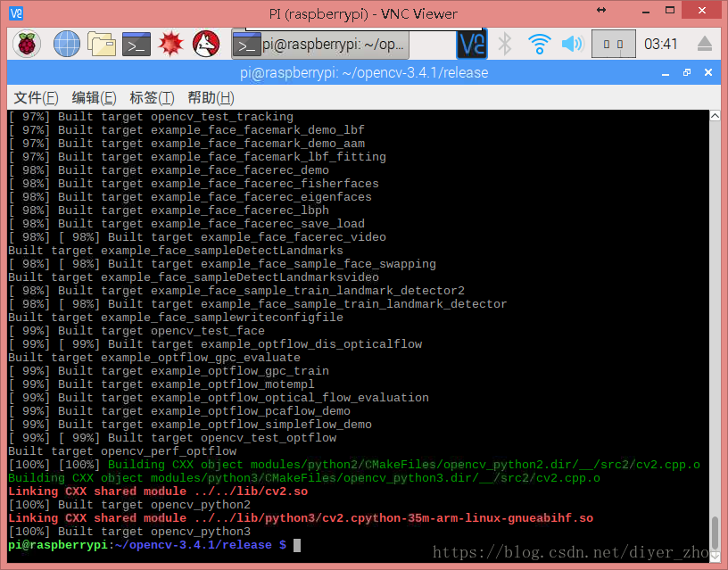Click the VNC Viewer double-arrow title icon
This screenshot has width=728, height=570.
[601, 10]
